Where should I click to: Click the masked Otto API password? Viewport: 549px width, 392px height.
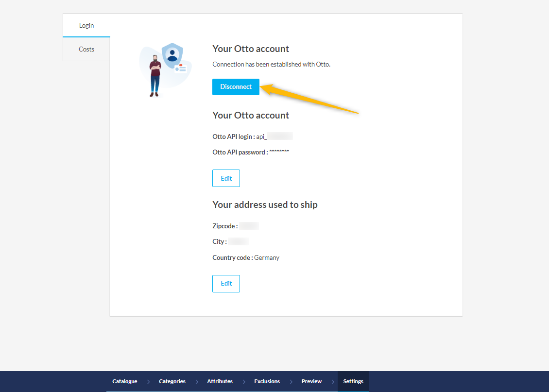279,152
